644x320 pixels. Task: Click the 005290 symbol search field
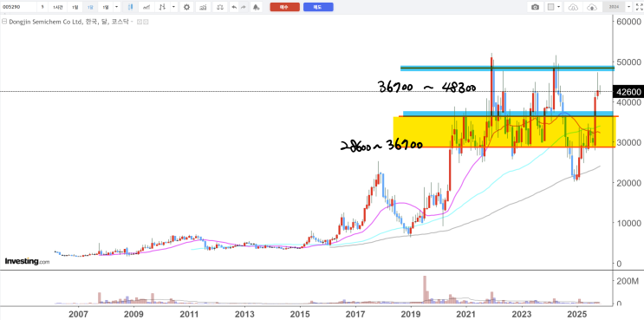pyautogui.click(x=18, y=7)
